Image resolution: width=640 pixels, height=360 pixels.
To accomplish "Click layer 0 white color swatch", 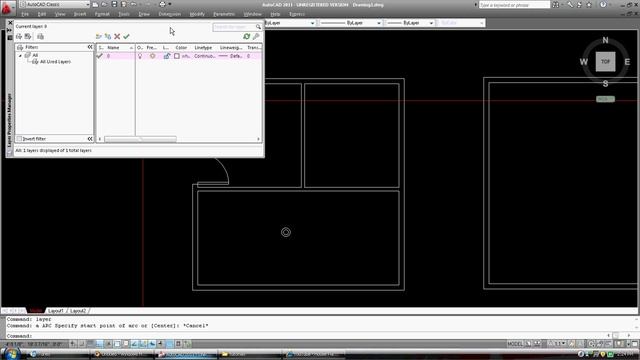I will [x=177, y=56].
